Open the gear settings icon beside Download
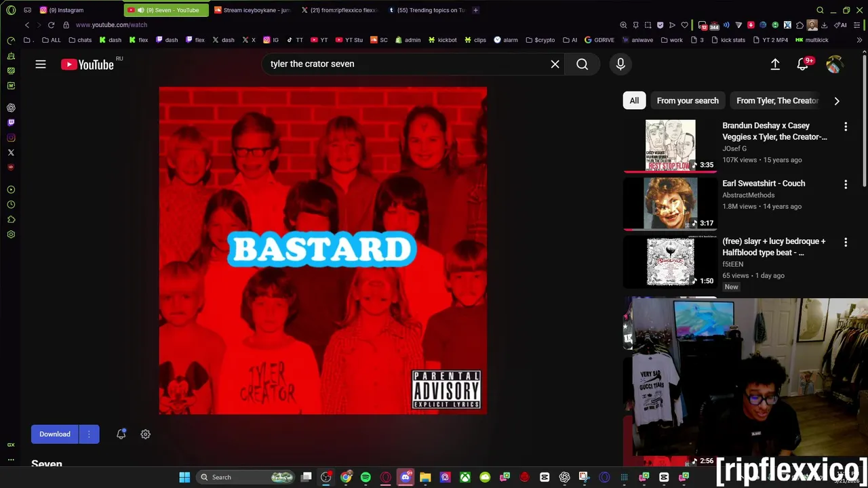The image size is (868, 488). pos(145,434)
